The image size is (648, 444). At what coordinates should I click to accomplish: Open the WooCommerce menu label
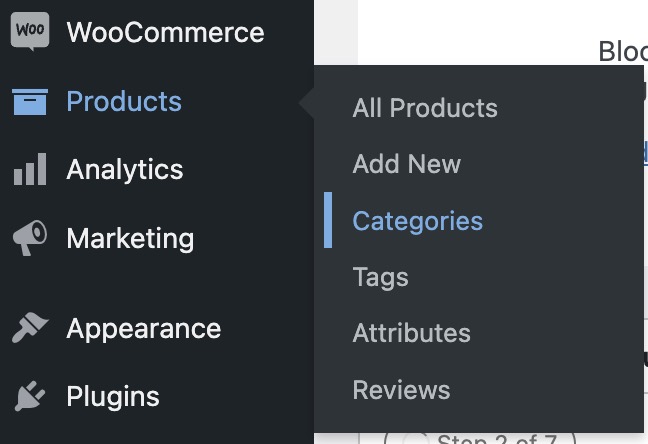(x=165, y=32)
